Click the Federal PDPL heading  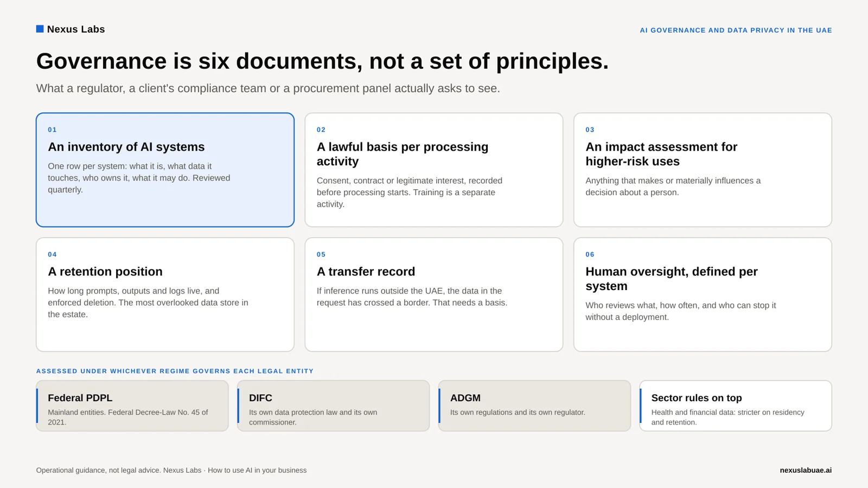[80, 398]
